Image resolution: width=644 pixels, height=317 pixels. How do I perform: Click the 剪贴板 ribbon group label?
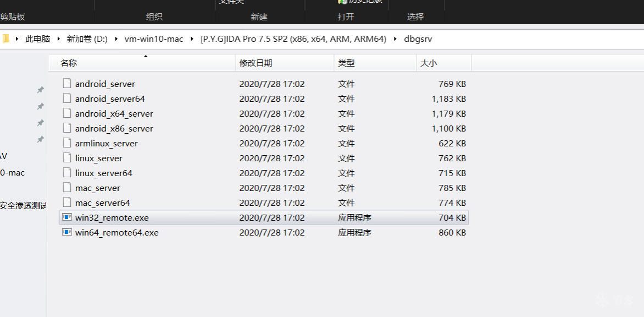click(12, 17)
